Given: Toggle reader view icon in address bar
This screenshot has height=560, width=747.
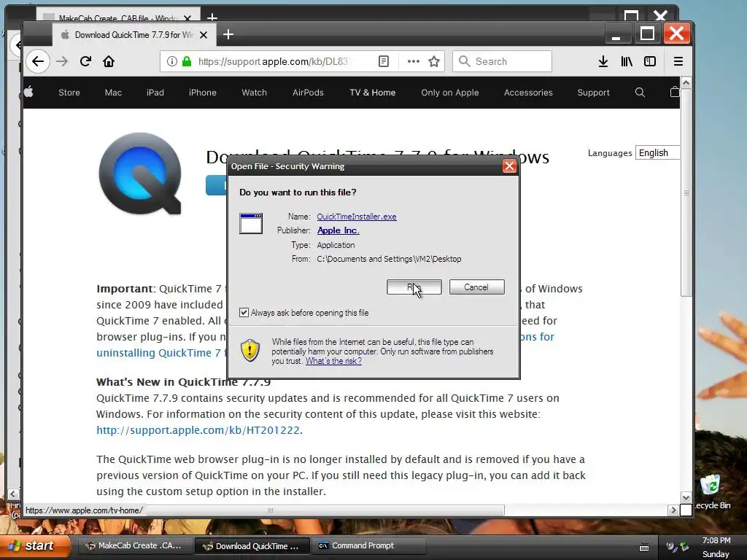Looking at the screenshot, I should point(384,61).
